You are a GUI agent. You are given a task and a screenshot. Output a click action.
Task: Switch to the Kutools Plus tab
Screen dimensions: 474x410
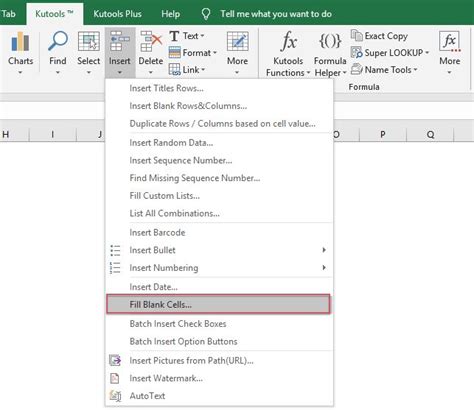[x=117, y=14]
